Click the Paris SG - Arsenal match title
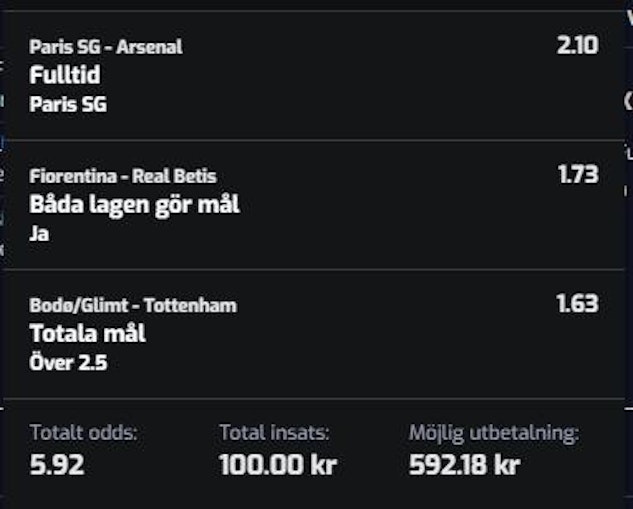 pyautogui.click(x=106, y=47)
